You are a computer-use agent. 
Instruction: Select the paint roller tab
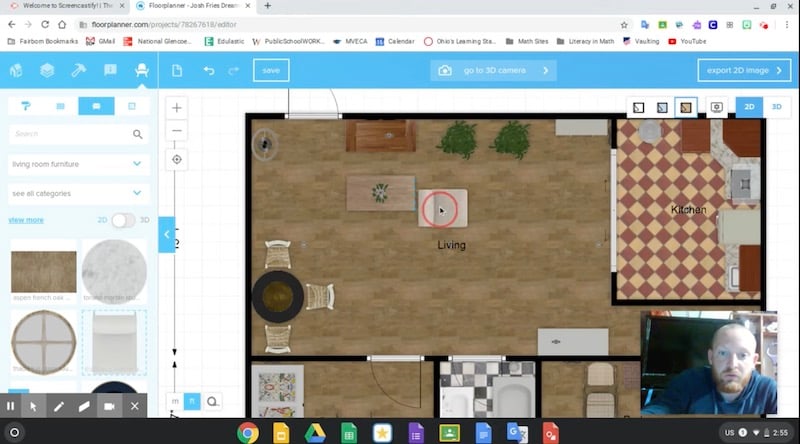click(26, 106)
